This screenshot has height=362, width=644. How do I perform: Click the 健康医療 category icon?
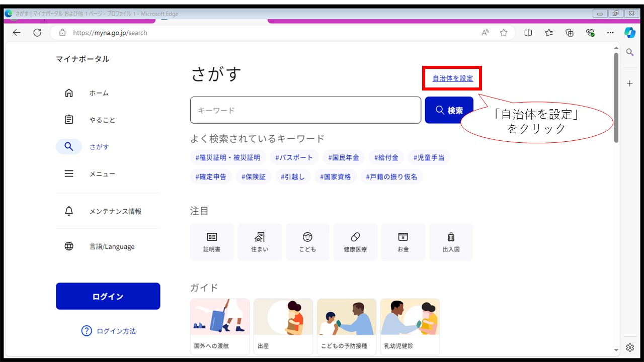pos(355,242)
